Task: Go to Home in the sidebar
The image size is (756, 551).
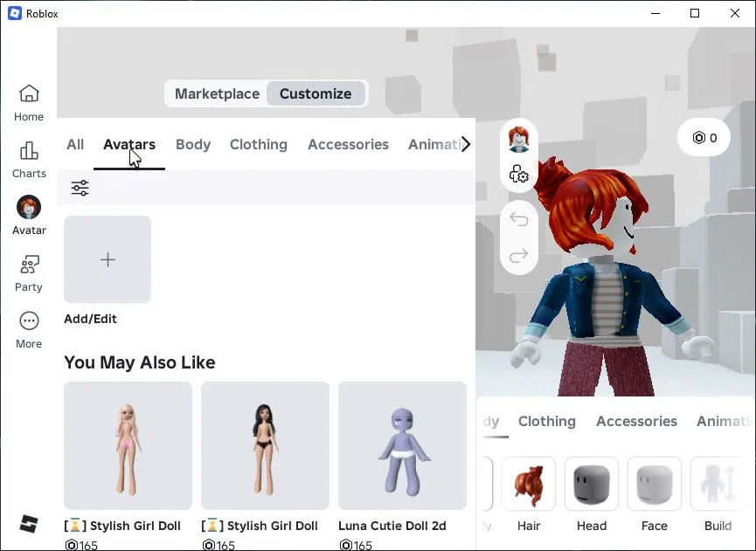Action: click(29, 103)
